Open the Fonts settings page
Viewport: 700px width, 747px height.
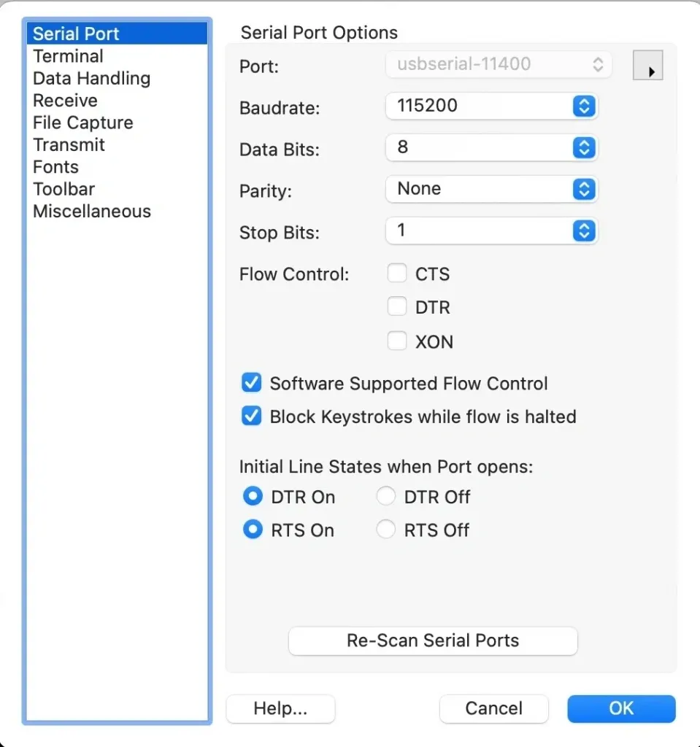pyautogui.click(x=55, y=167)
